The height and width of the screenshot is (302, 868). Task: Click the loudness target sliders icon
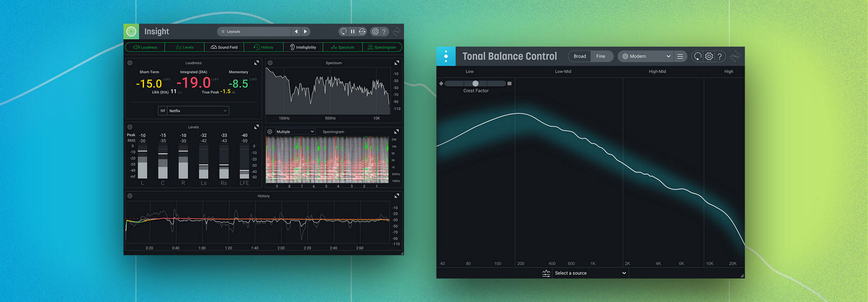pos(163,111)
